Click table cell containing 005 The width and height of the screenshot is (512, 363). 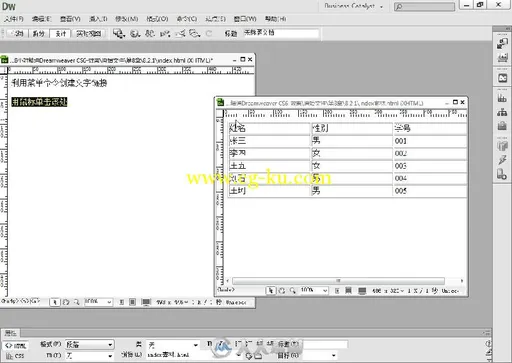430,191
